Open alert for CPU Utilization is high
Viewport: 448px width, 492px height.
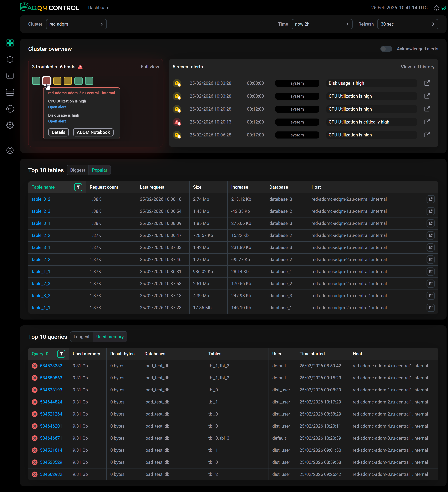(x=57, y=107)
